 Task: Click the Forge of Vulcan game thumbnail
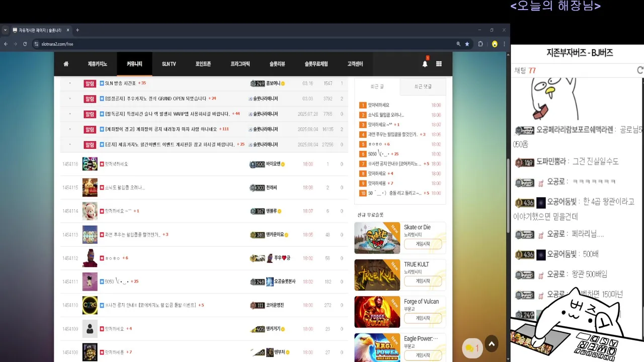pos(377,312)
